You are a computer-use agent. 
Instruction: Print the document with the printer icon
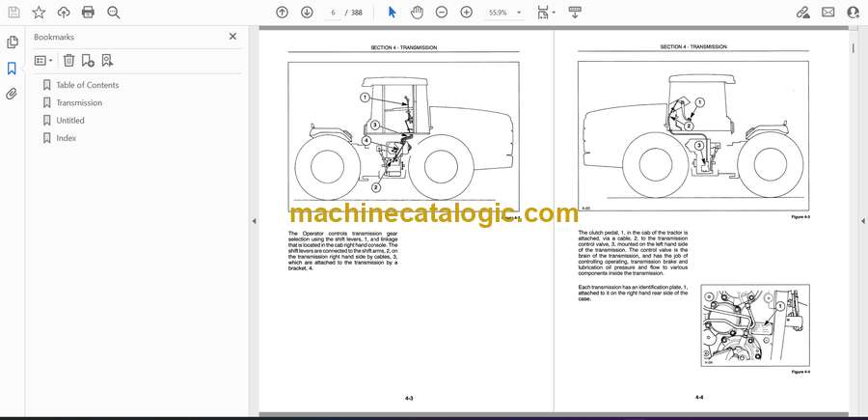tap(89, 13)
